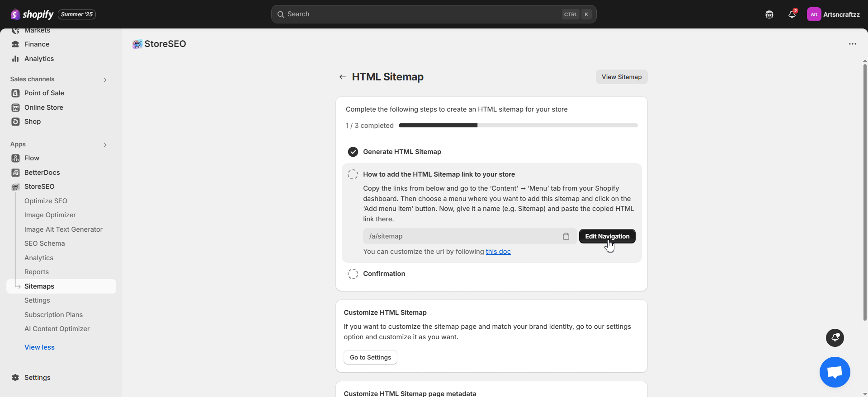The width and height of the screenshot is (868, 397).
Task: Click the Point of Sale icon
Action: coord(15,93)
